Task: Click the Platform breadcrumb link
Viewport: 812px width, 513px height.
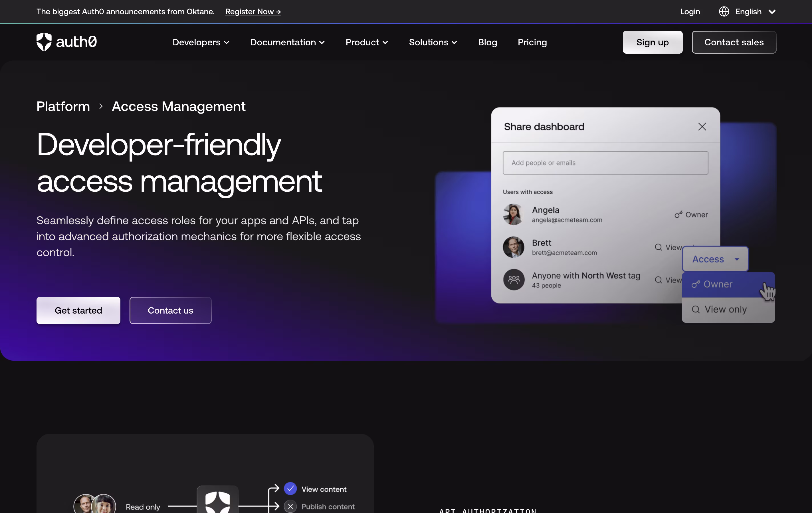Action: click(63, 106)
